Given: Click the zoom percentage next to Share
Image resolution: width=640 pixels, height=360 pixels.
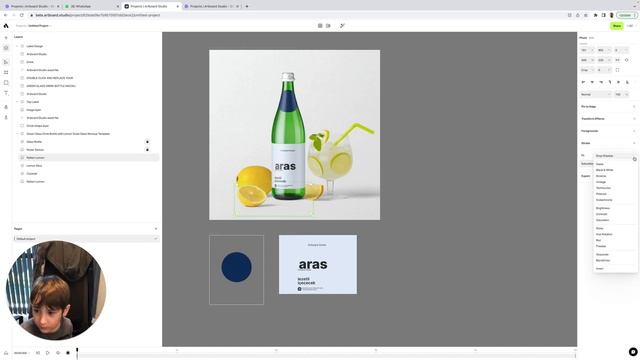Looking at the screenshot, I should click(630, 26).
